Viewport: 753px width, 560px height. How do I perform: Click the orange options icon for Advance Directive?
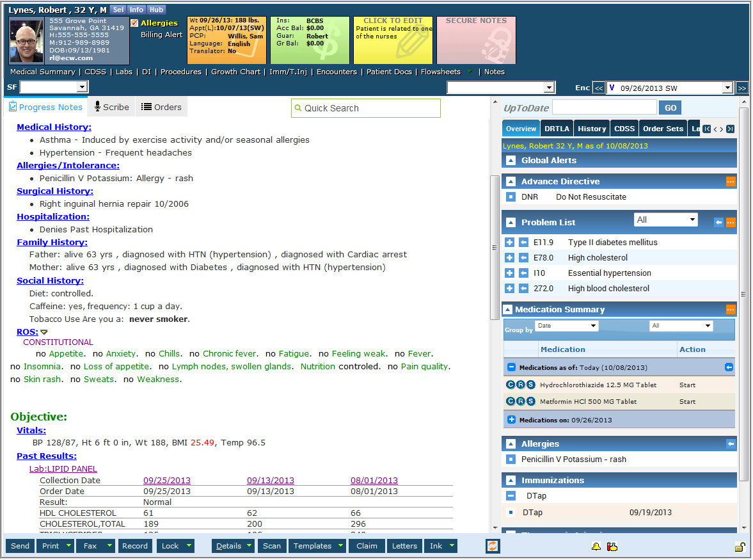(731, 182)
